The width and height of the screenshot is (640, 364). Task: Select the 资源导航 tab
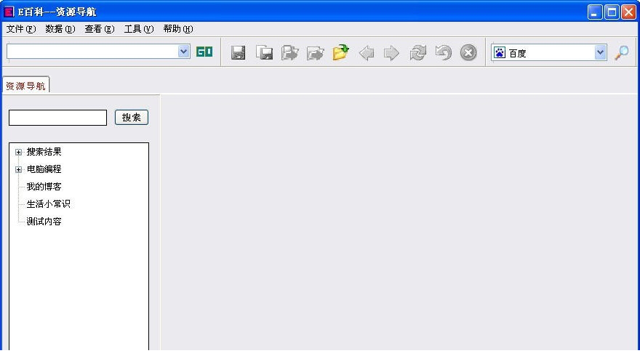click(x=25, y=85)
